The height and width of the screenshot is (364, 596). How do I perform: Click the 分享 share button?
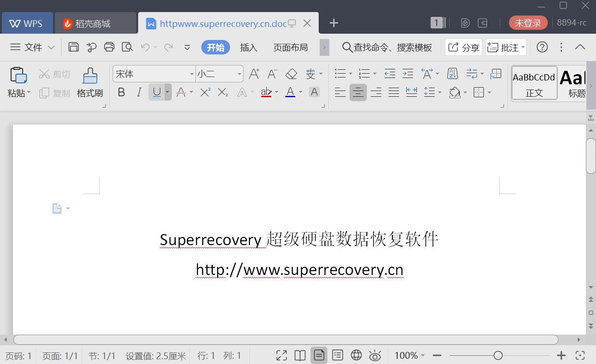click(464, 47)
